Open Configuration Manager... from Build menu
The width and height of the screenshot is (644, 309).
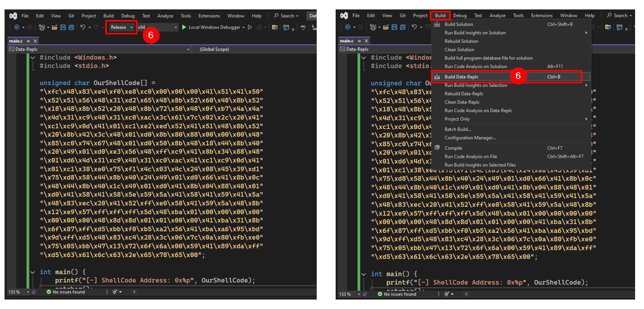[512, 138]
